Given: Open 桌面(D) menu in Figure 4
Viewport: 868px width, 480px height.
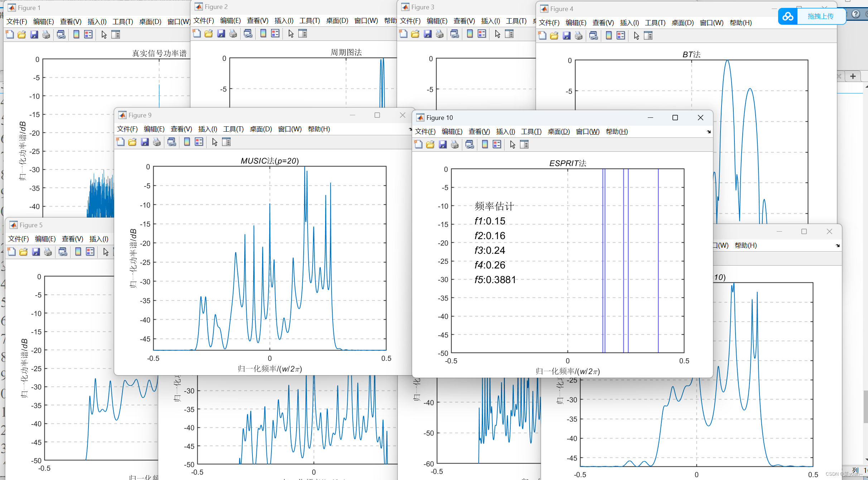Looking at the screenshot, I should coord(683,23).
